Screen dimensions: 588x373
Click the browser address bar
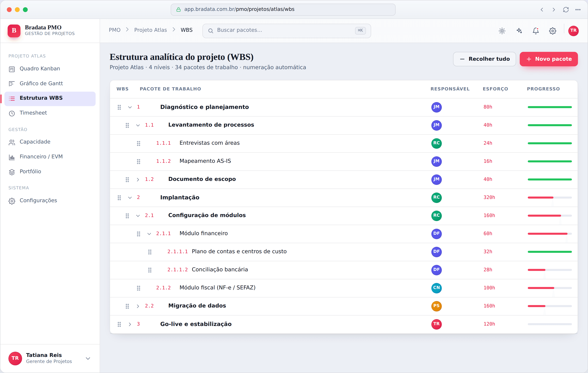click(x=283, y=9)
